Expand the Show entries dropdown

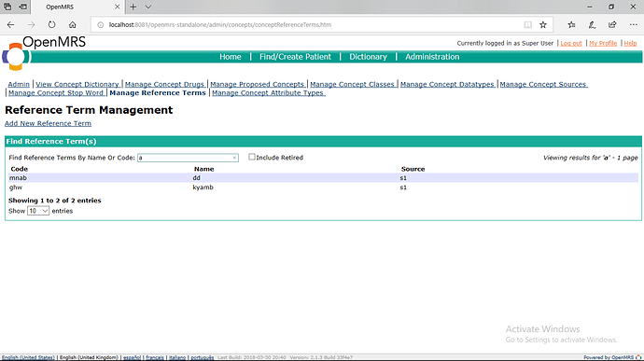pyautogui.click(x=38, y=211)
